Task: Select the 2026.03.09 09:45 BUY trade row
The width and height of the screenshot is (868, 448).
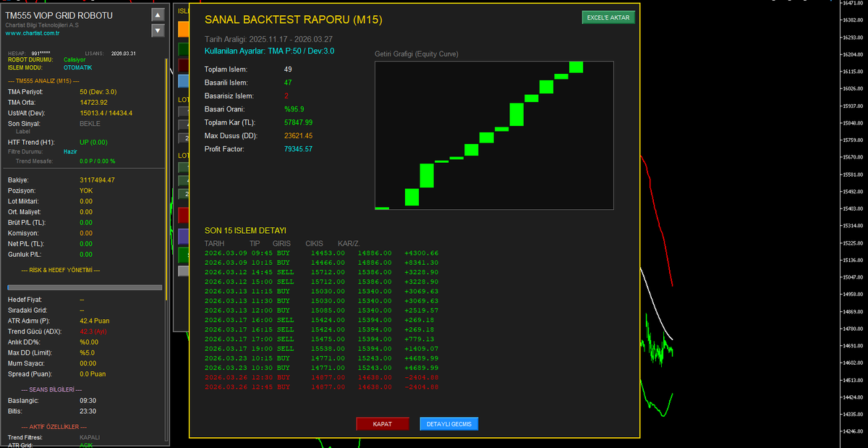Action: pos(322,253)
